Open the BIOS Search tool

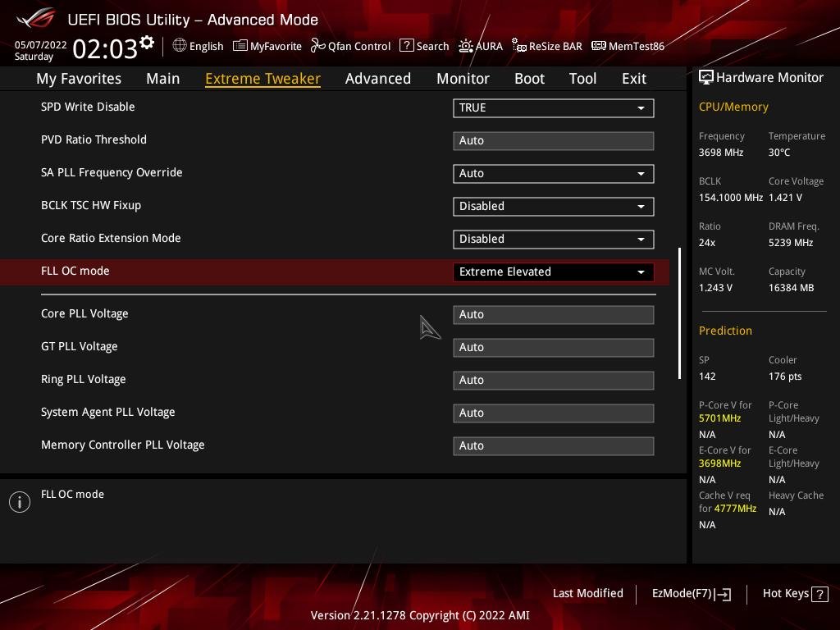pos(424,46)
